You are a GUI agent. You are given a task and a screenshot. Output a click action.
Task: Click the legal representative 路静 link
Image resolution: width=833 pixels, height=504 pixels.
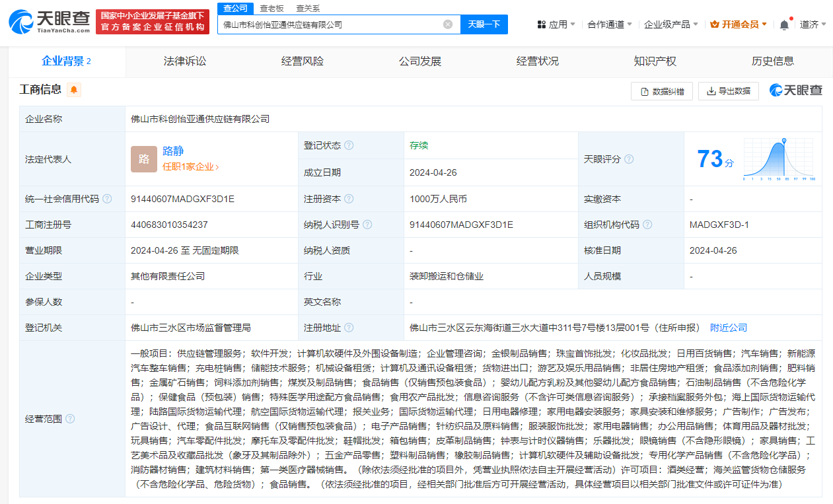(174, 151)
